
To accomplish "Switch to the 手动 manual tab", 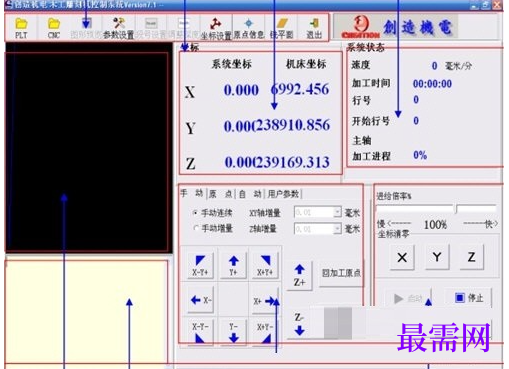I will 192,193.
